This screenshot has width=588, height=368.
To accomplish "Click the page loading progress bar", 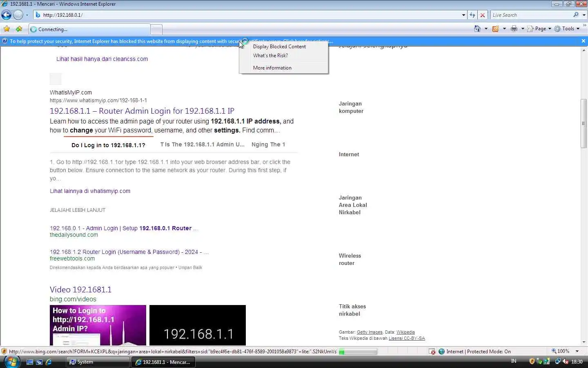I will pos(358,351).
